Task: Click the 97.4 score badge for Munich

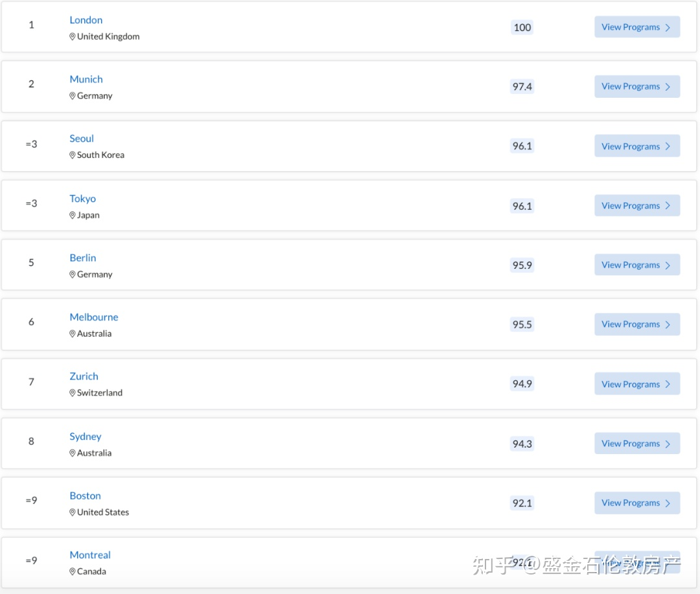Action: click(x=522, y=87)
